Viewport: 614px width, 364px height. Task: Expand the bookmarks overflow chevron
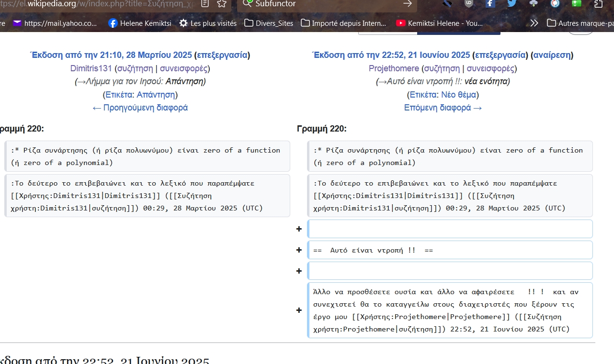coord(534,23)
